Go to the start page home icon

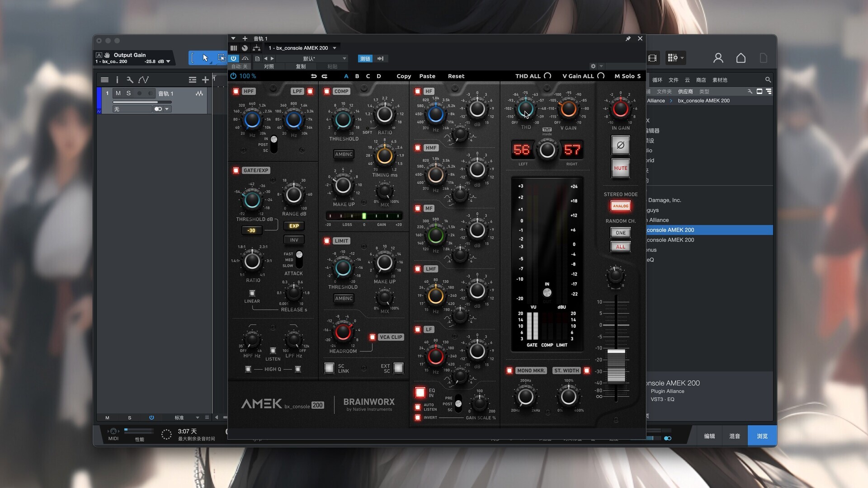click(x=741, y=58)
